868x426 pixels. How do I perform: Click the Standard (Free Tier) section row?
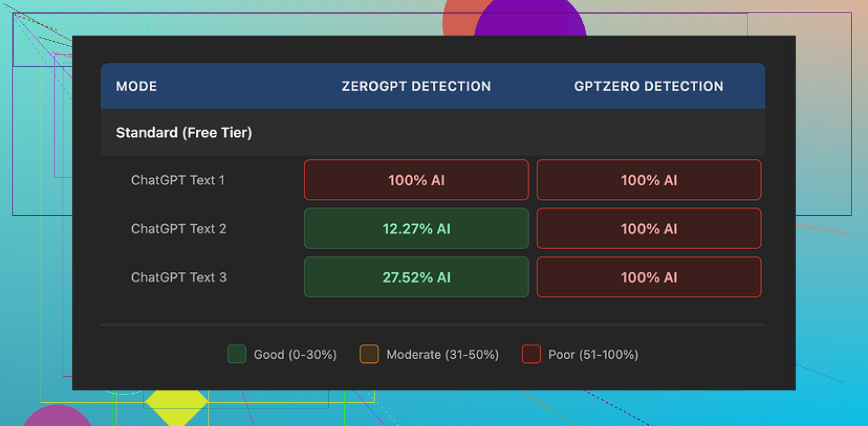coord(184,133)
